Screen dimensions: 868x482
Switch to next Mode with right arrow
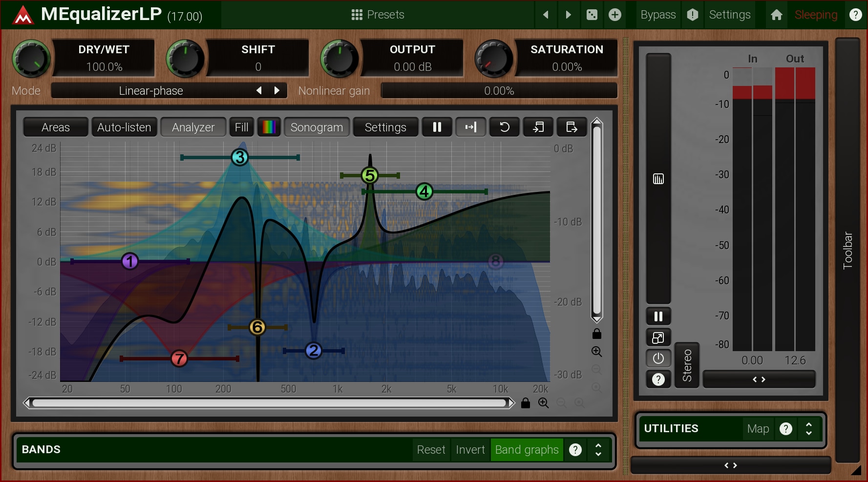point(277,90)
